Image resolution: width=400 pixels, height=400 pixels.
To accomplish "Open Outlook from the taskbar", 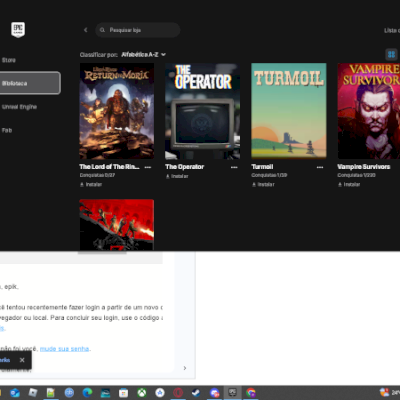I will pyautogui.click(x=15, y=393).
